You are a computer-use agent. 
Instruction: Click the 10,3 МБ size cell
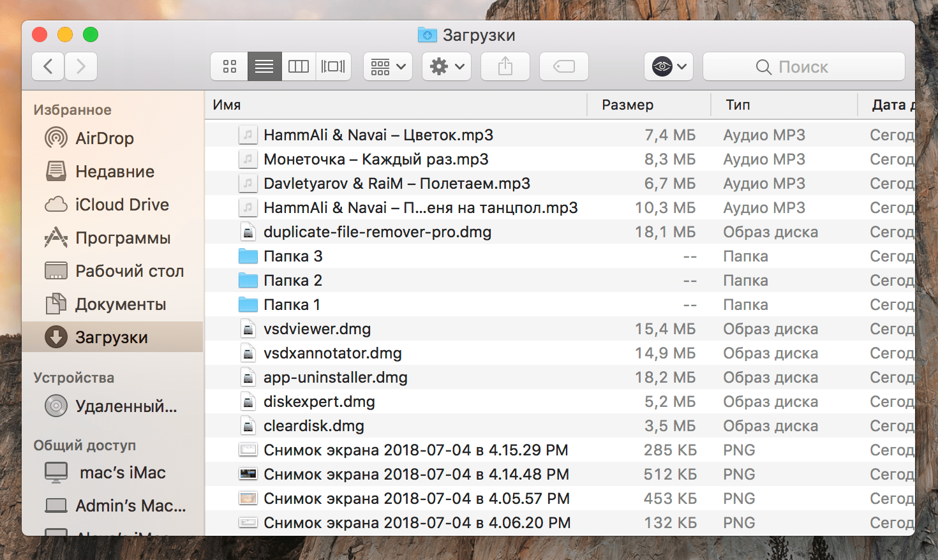click(x=665, y=207)
